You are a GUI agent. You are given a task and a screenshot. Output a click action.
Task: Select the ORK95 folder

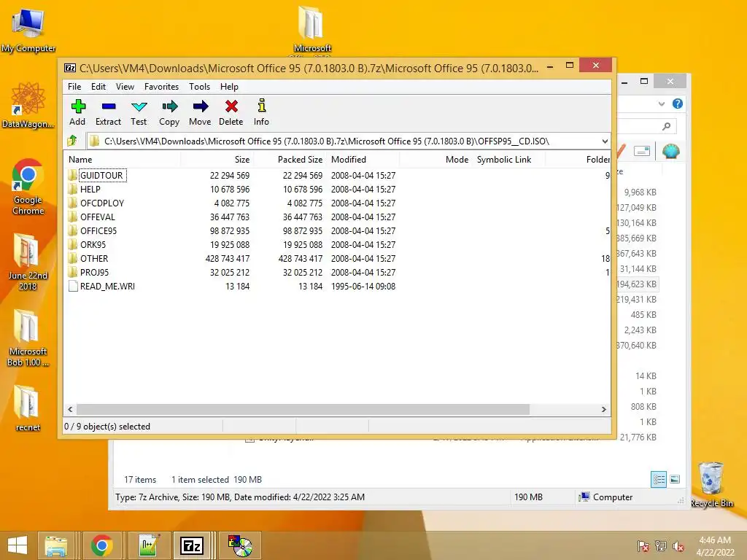pyautogui.click(x=93, y=244)
